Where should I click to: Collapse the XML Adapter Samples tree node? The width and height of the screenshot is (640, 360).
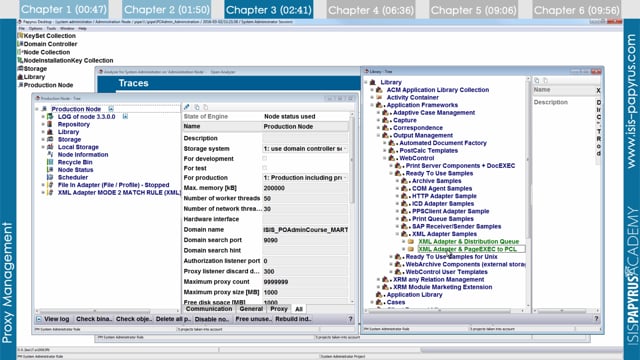[397, 234]
